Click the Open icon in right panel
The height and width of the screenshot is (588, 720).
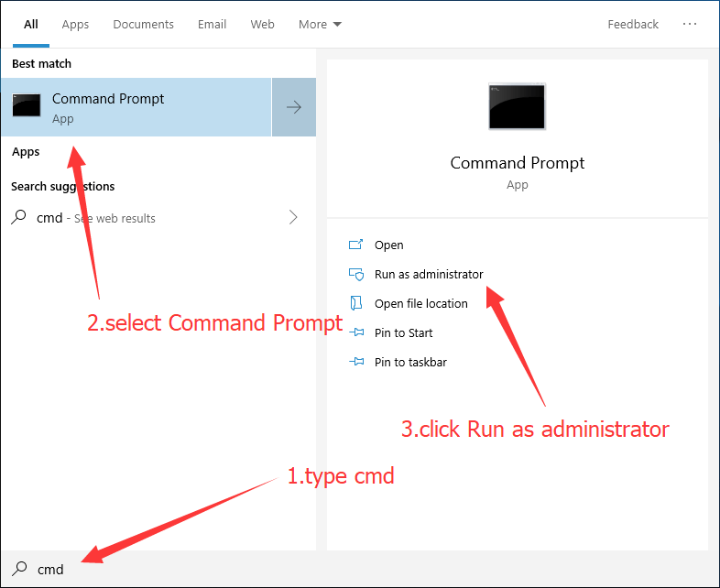click(x=356, y=245)
